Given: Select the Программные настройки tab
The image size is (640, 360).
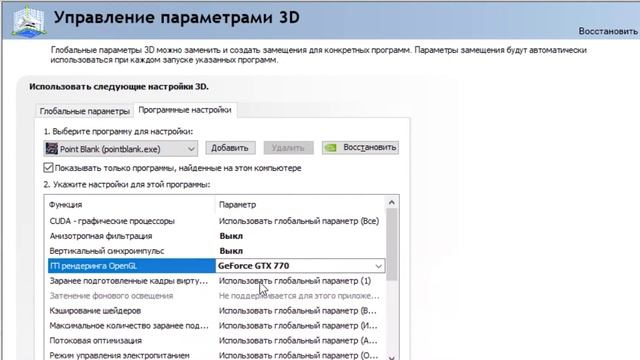Looking at the screenshot, I should pos(185,110).
